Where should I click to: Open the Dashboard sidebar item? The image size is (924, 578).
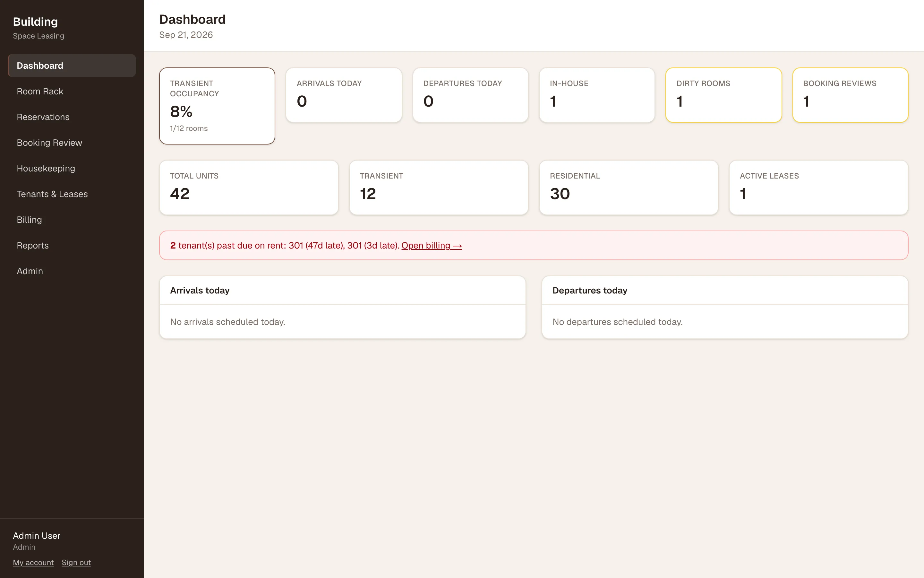tap(72, 66)
